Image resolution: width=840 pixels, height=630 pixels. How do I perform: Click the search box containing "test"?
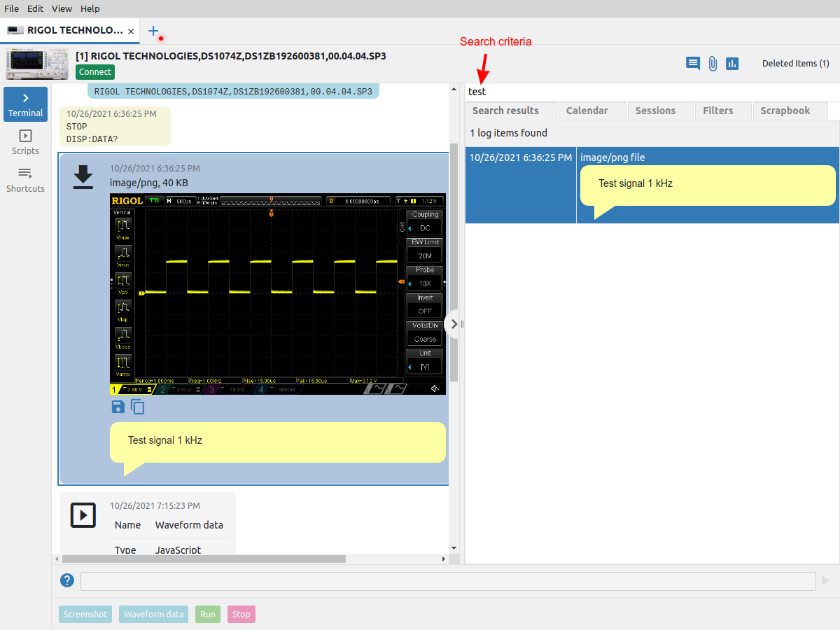[651, 92]
